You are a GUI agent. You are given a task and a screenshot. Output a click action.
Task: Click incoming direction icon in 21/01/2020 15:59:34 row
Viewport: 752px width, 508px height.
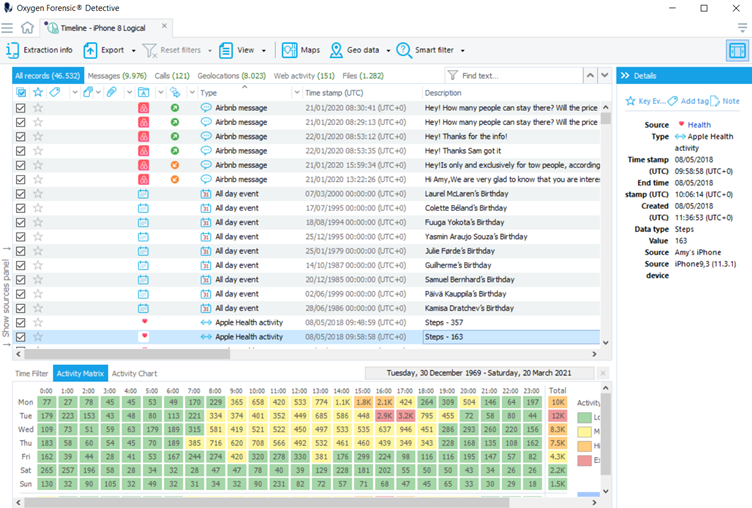pos(175,165)
